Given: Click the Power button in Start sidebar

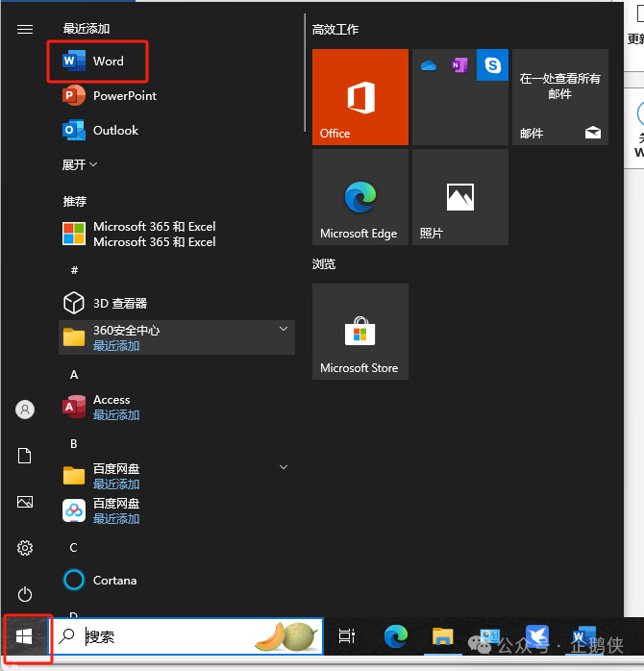Looking at the screenshot, I should 25,594.
